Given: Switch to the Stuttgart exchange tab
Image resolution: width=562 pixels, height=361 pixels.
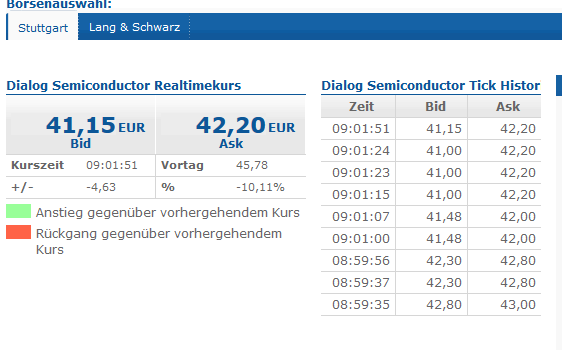Looking at the screenshot, I should (43, 27).
